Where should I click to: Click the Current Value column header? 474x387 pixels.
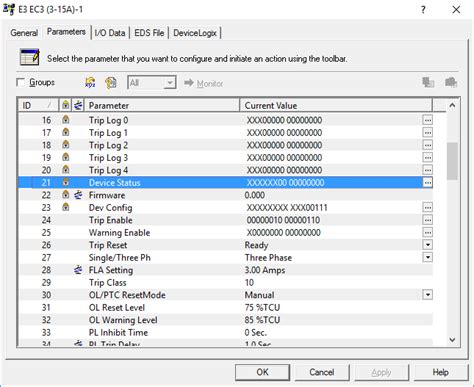336,105
